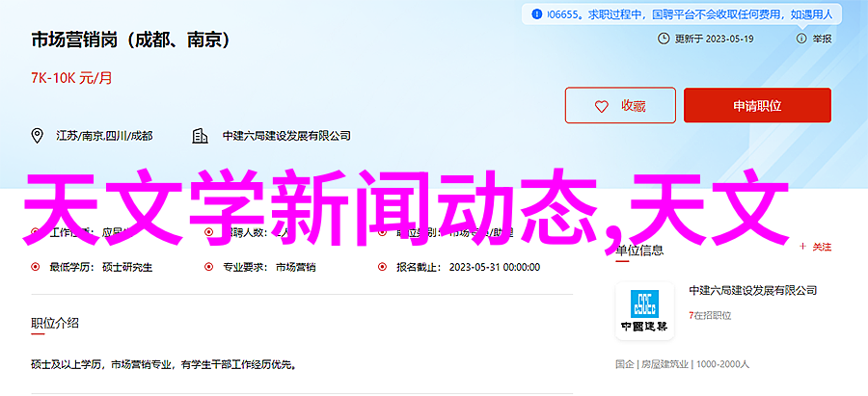Click the red bullet icon beside 报名截止

(x=382, y=267)
